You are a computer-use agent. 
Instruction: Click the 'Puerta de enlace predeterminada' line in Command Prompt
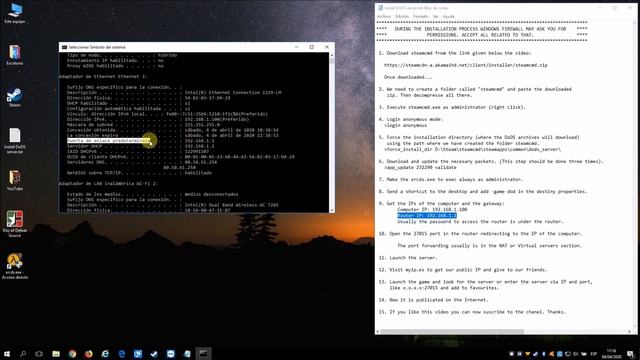[x=141, y=140]
